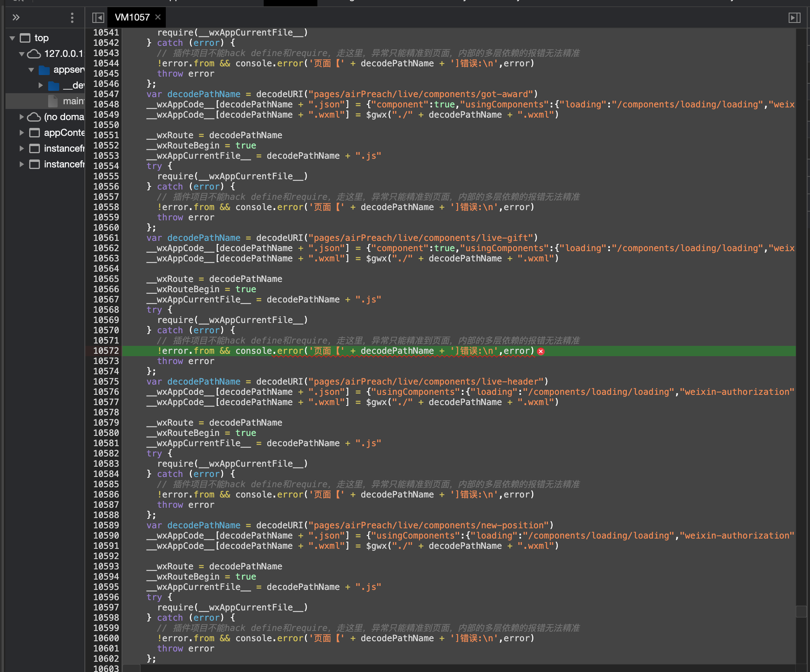Toggle the show debugger panel icon
The height and width of the screenshot is (672, 810).
(794, 17)
